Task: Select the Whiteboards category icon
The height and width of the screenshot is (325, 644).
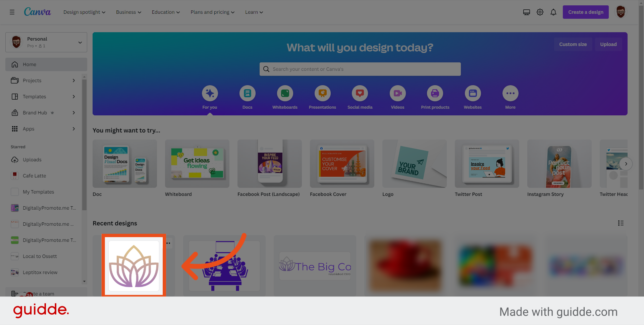Action: pyautogui.click(x=285, y=93)
